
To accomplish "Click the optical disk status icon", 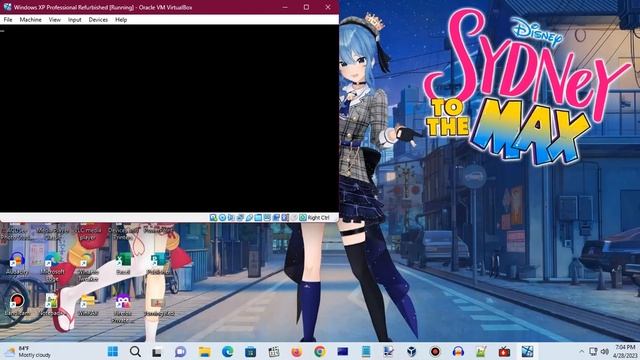I will [x=222, y=218].
